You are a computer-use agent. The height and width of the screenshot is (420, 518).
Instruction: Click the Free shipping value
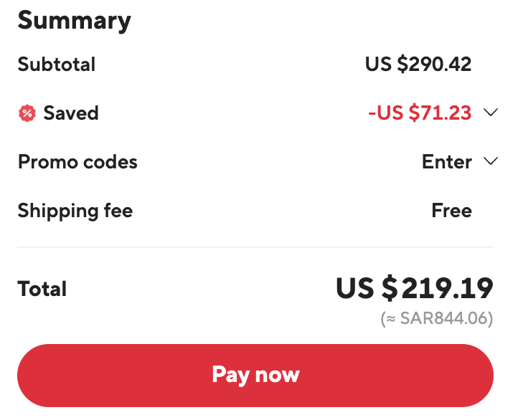click(x=451, y=211)
